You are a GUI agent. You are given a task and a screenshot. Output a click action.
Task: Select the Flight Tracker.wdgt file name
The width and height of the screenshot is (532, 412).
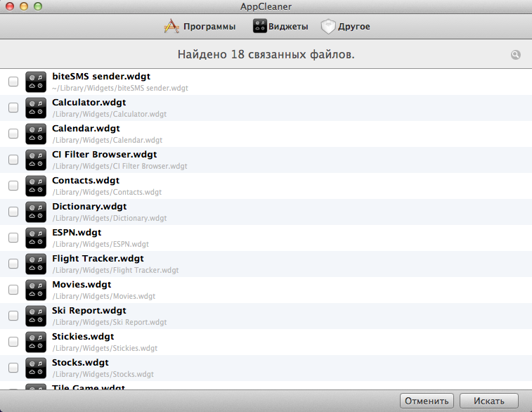pyautogui.click(x=98, y=258)
